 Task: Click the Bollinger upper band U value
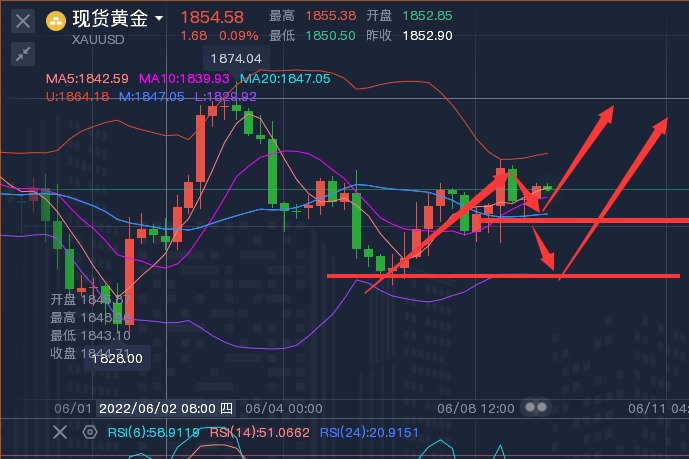pyautogui.click(x=77, y=96)
